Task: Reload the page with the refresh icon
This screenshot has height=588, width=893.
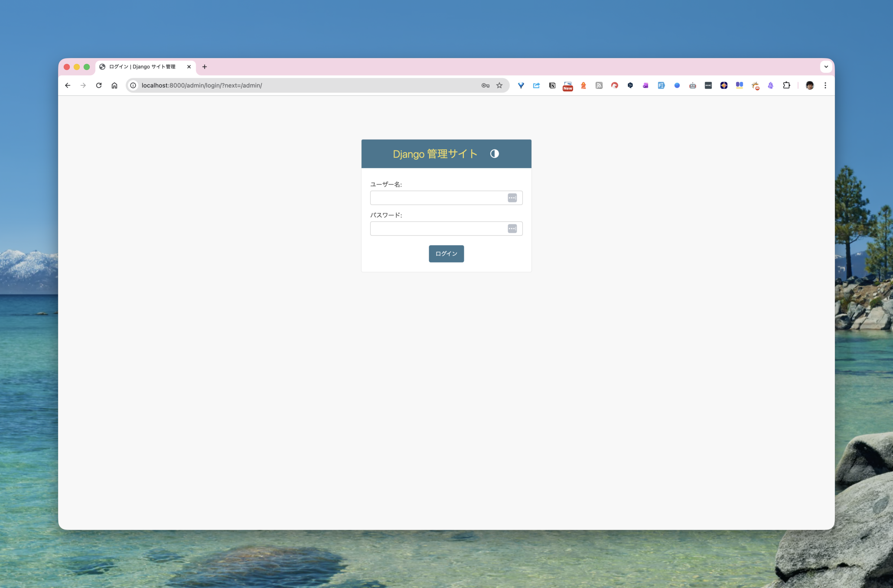Action: coord(99,85)
